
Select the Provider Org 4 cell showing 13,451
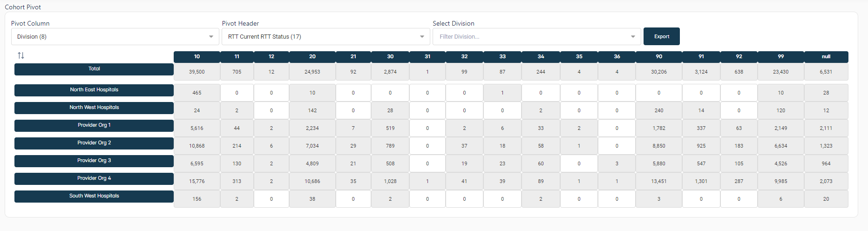coord(659,182)
